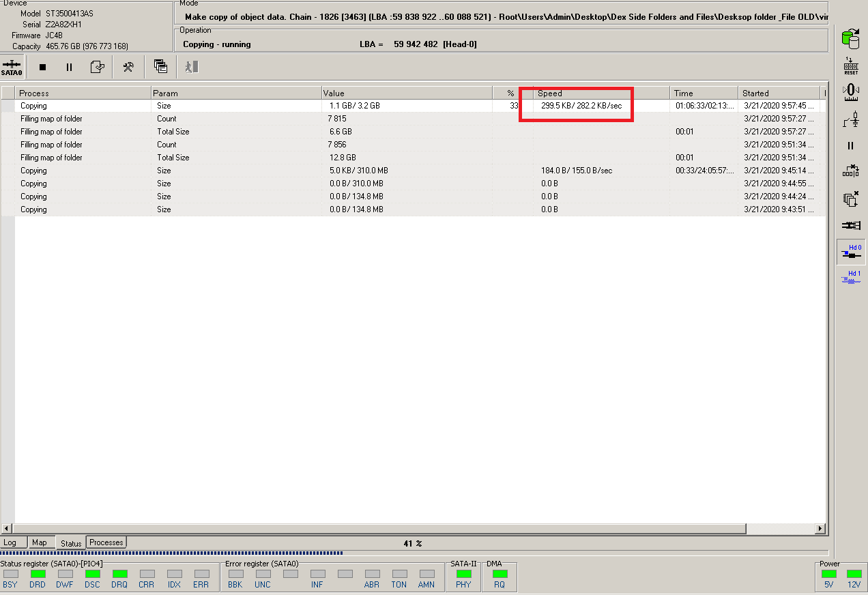Click the DMA RQ indicator
The height and width of the screenshot is (595, 868).
[500, 574]
